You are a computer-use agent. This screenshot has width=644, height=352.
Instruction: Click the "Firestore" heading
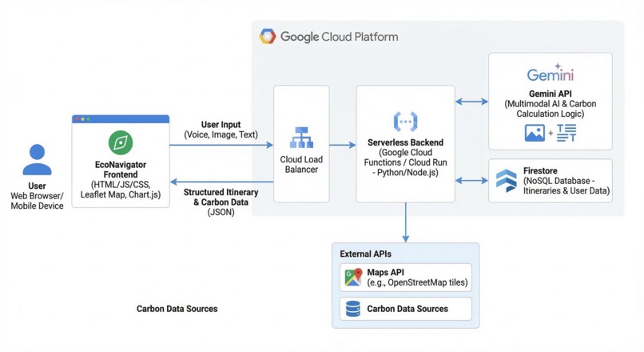[540, 170]
